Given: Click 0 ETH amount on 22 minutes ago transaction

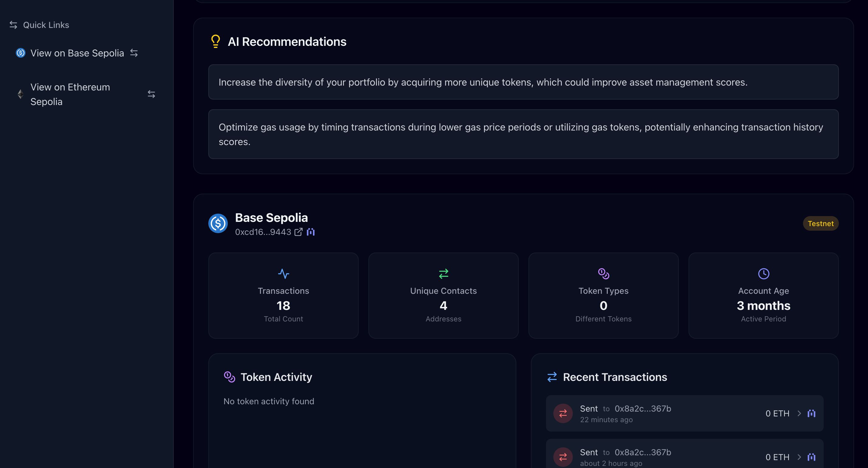Looking at the screenshot, I should pos(777,413).
